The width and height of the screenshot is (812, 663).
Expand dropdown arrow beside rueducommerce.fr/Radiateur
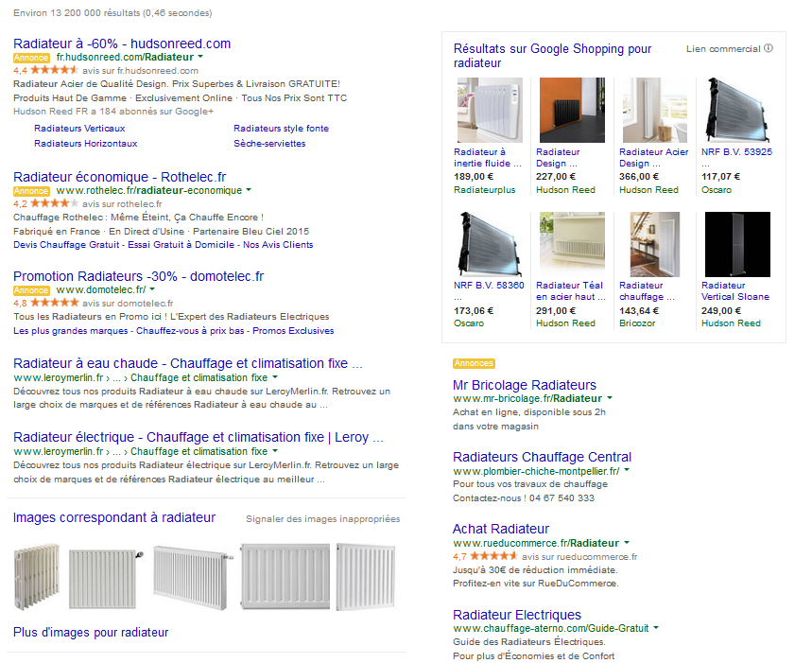coord(627,543)
